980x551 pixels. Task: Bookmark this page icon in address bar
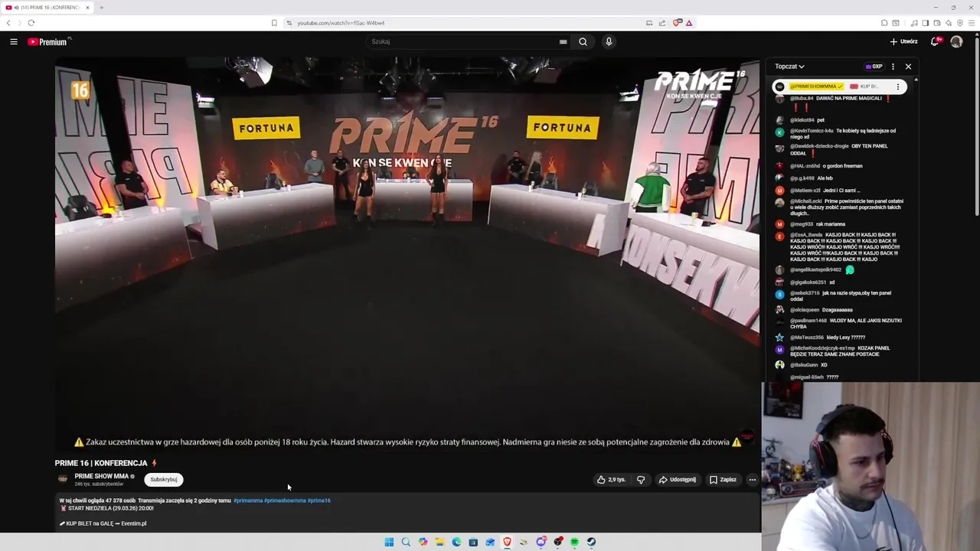274,23
